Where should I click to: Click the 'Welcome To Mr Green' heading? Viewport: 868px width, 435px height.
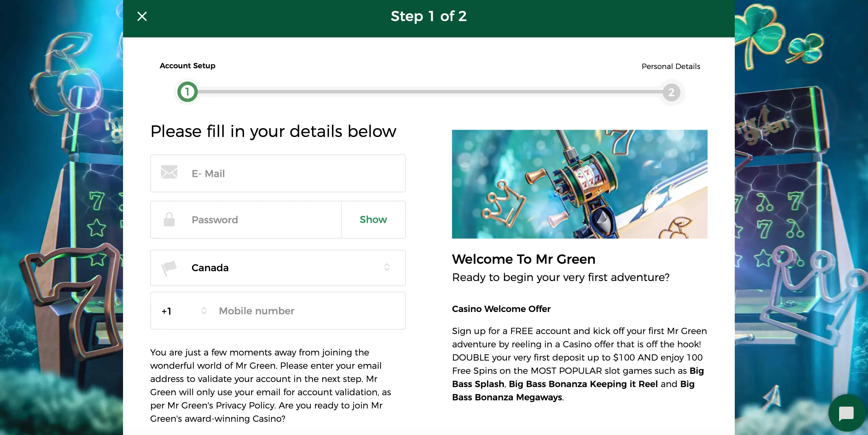point(524,259)
